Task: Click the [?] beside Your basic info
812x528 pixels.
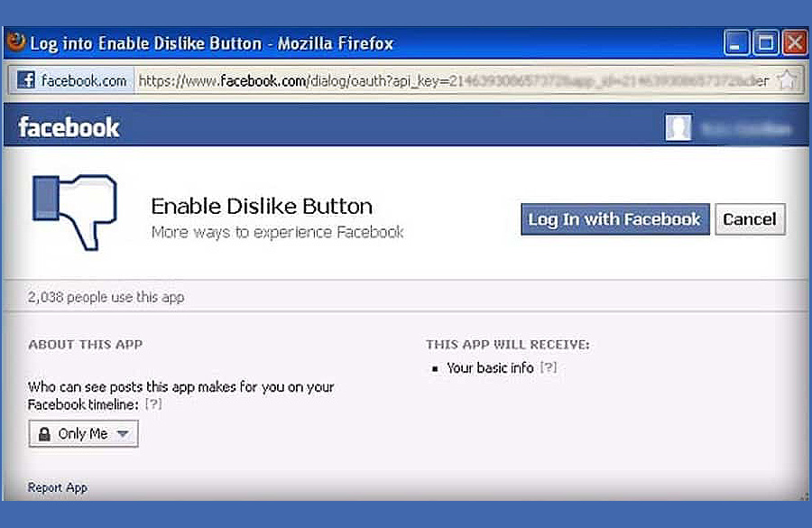Action: [549, 368]
